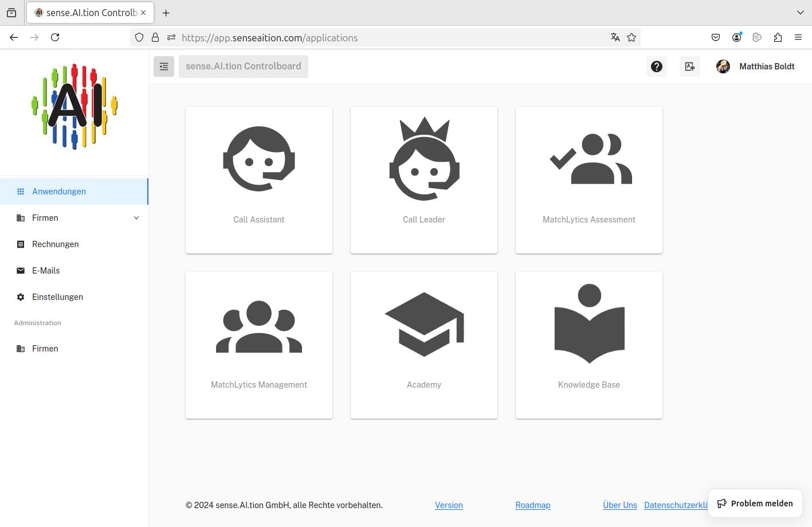The width and height of the screenshot is (812, 527).
Task: Click the padlock site security icon
Action: [155, 37]
